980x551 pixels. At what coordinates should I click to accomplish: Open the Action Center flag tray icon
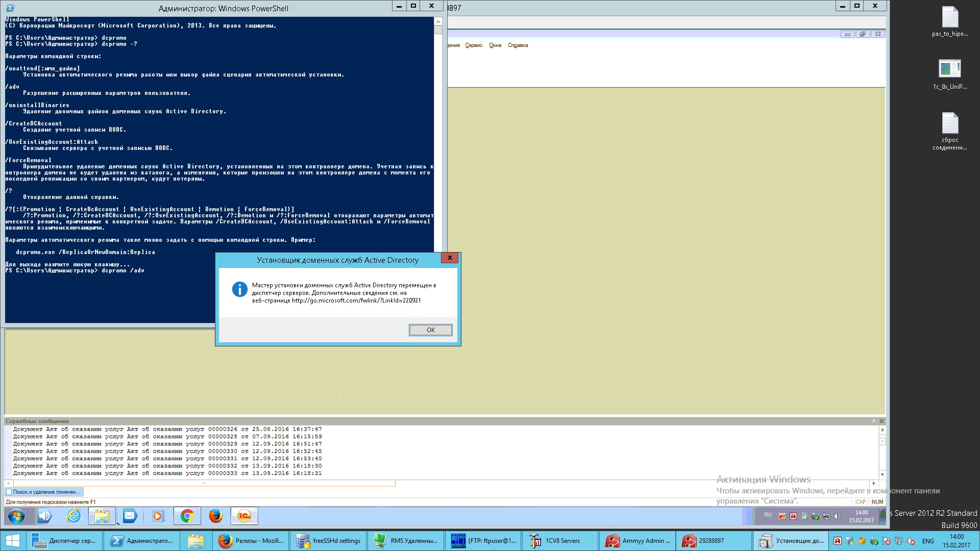[886, 541]
